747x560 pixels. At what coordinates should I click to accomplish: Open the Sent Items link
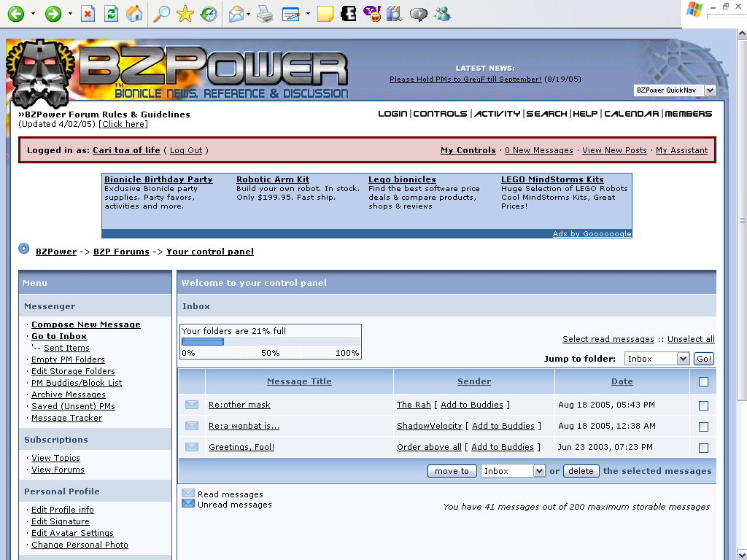(x=66, y=348)
